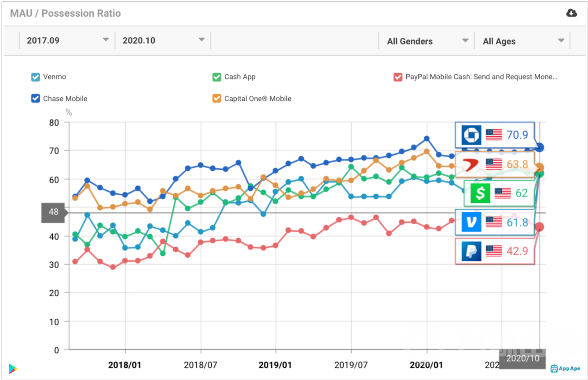Image resolution: width=588 pixels, height=380 pixels.
Task: Click the Venmo logo in tooltip
Action: pos(471,223)
